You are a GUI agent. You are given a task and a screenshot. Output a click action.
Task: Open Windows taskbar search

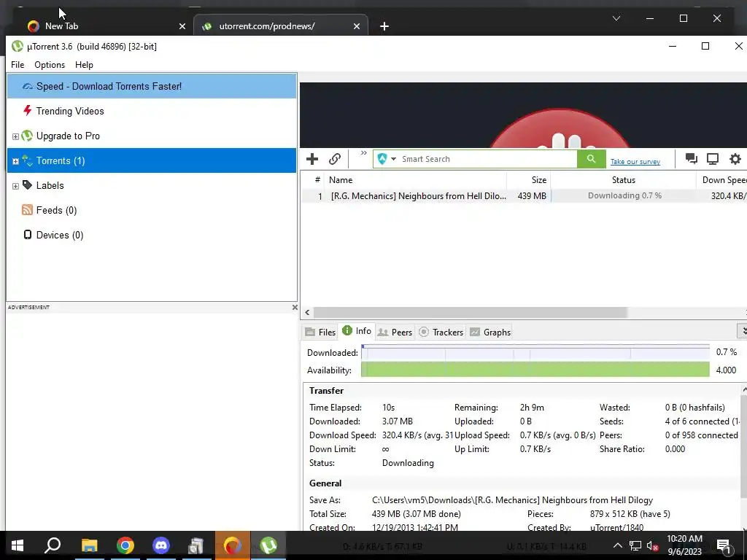(53, 545)
